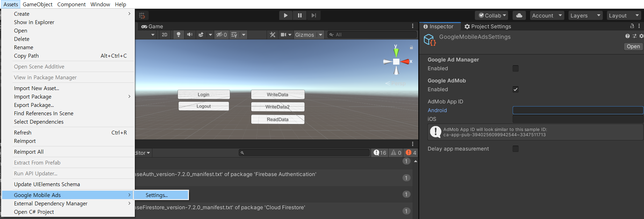The height and width of the screenshot is (219, 644).
Task: Select Settings... in Google Mobile Ads submenu
Action: click(x=161, y=195)
